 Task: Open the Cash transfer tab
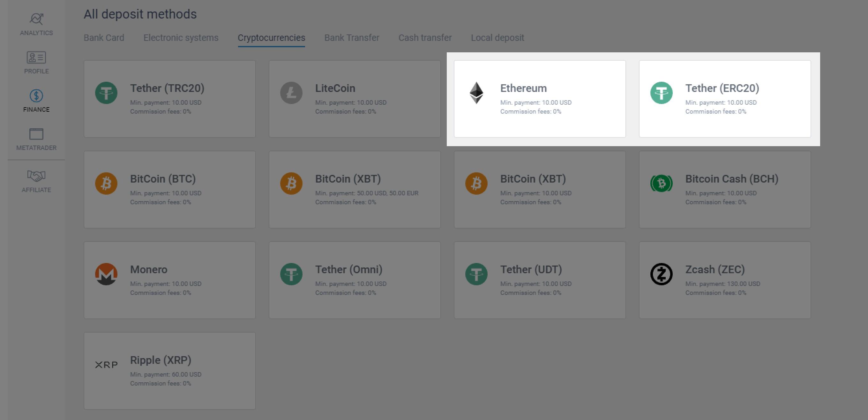pyautogui.click(x=425, y=38)
